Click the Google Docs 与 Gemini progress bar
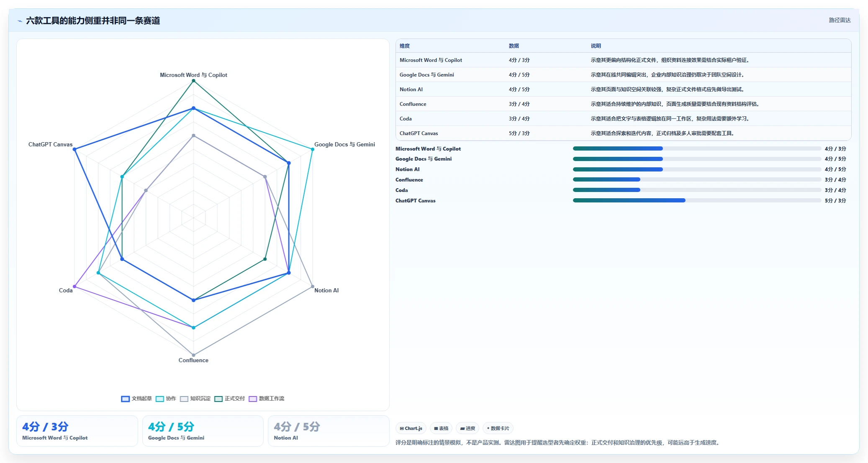The width and height of the screenshot is (868, 463). coord(697,159)
